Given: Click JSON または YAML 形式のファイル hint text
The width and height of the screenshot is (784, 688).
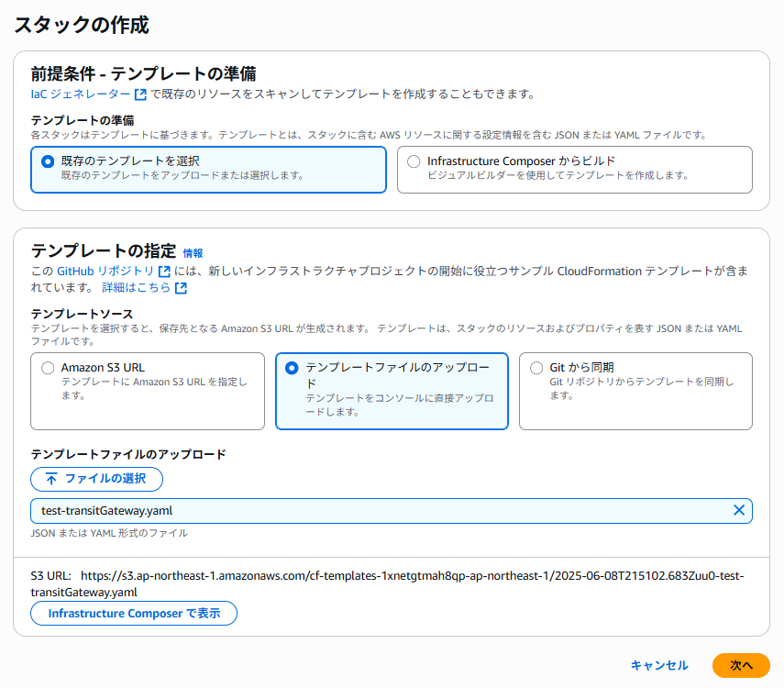Looking at the screenshot, I should click(109, 533).
